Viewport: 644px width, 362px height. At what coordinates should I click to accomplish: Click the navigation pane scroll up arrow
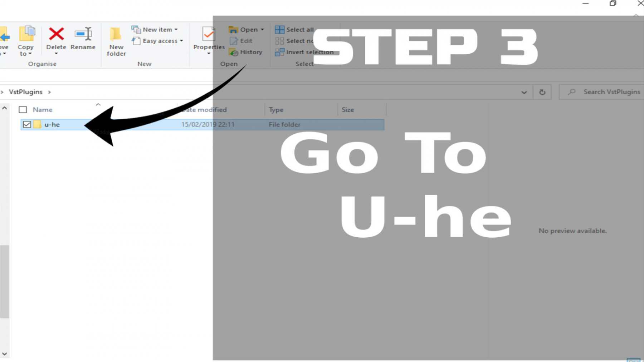click(x=5, y=108)
